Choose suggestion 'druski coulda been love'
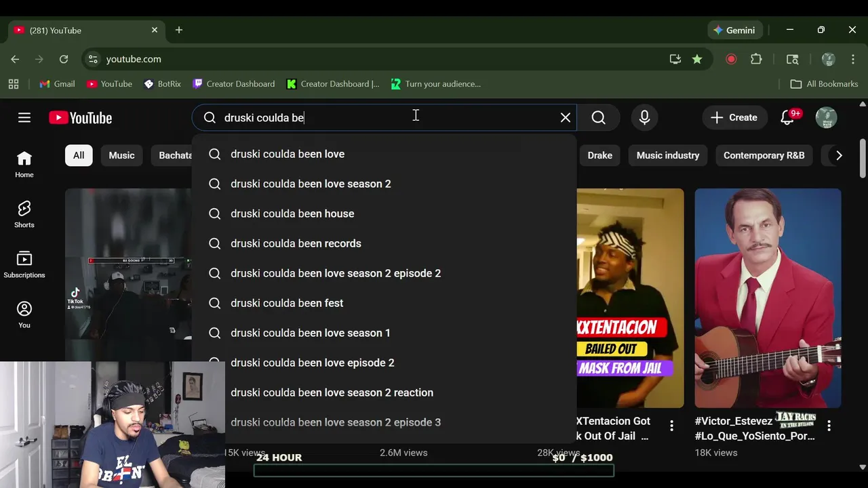868x488 pixels. [384, 154]
